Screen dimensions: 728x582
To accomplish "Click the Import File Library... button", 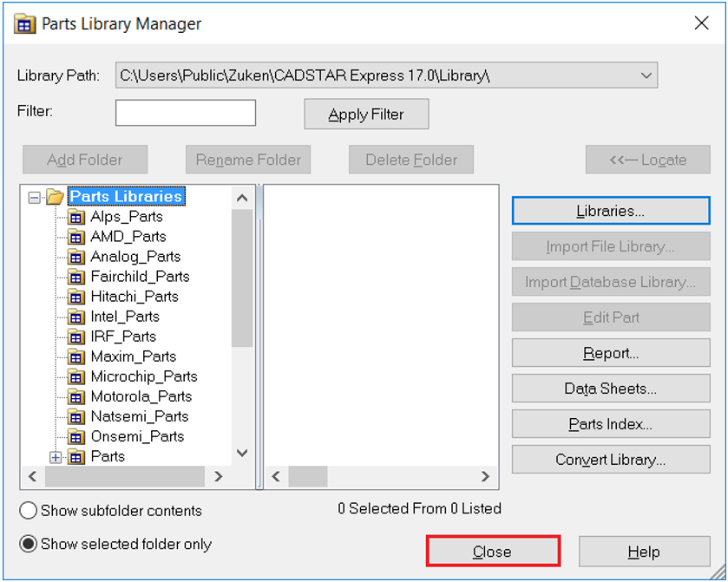I will (x=611, y=246).
